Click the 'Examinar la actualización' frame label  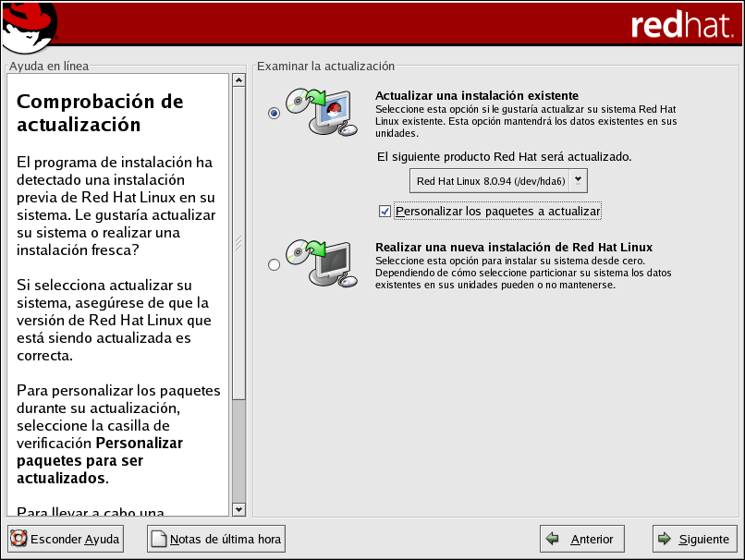pyautogui.click(x=326, y=66)
